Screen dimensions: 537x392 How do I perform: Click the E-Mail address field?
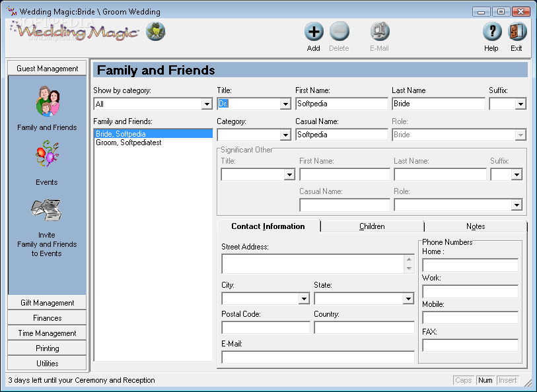coord(318,357)
